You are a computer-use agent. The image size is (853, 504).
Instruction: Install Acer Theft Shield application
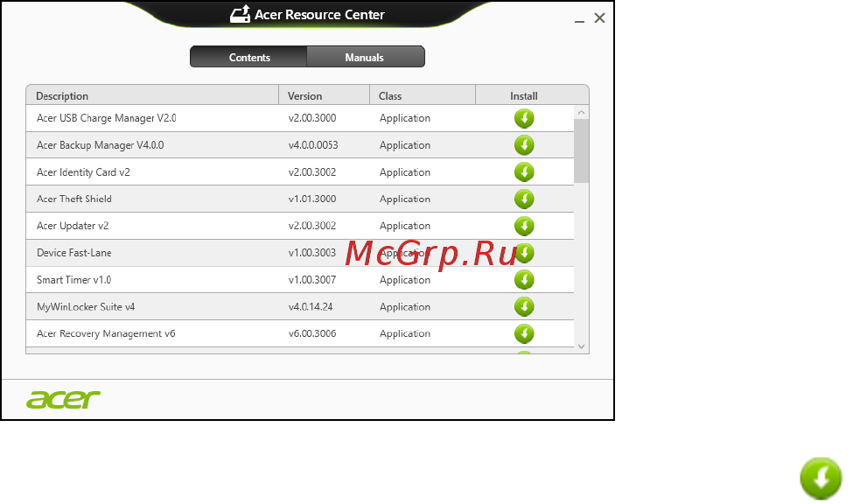(x=524, y=199)
